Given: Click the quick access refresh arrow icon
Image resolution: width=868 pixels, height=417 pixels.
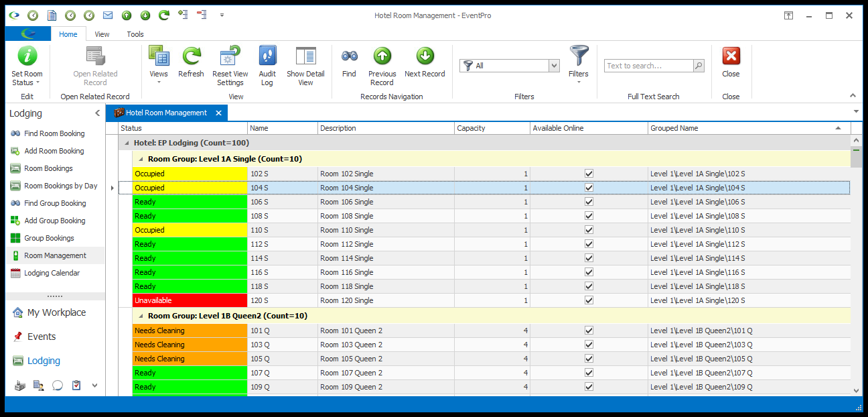Looking at the screenshot, I should 164,15.
